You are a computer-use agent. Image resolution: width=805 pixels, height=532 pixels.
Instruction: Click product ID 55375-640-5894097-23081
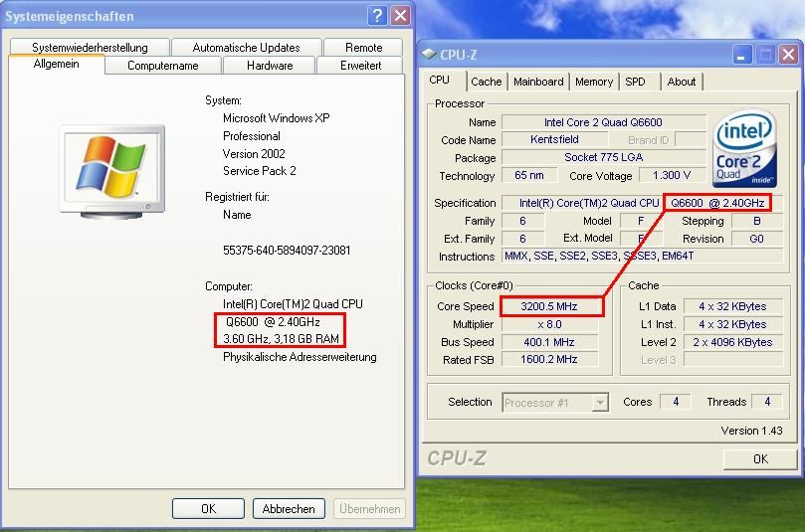(287, 251)
